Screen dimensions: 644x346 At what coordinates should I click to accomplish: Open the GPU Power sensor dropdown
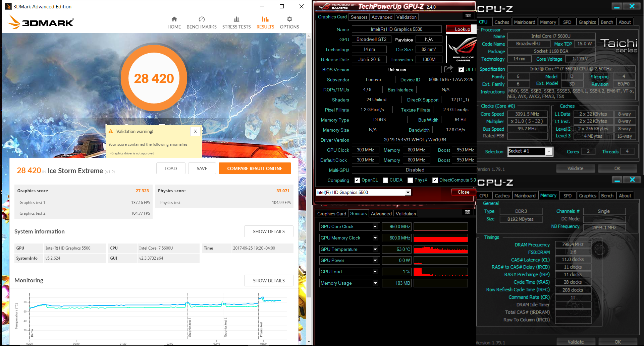click(x=375, y=261)
